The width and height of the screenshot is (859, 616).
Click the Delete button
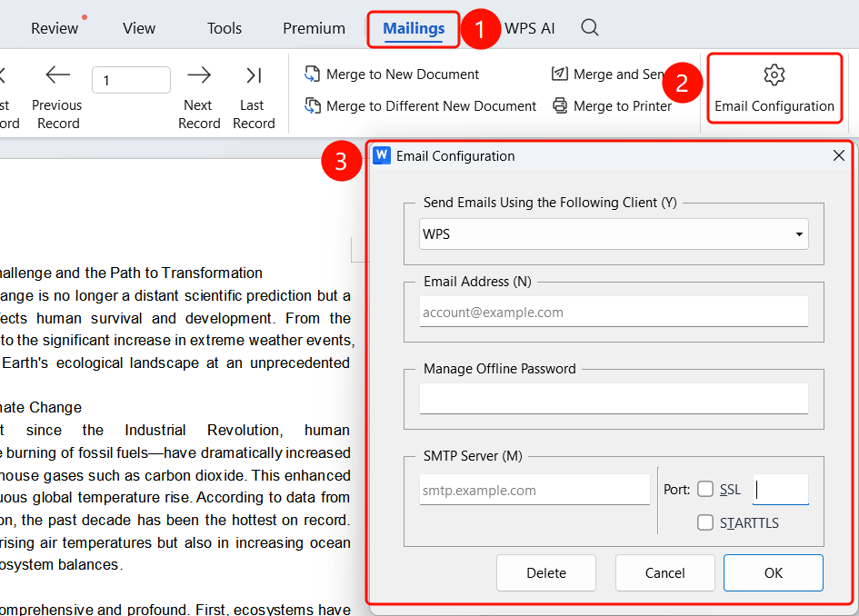pyautogui.click(x=546, y=572)
